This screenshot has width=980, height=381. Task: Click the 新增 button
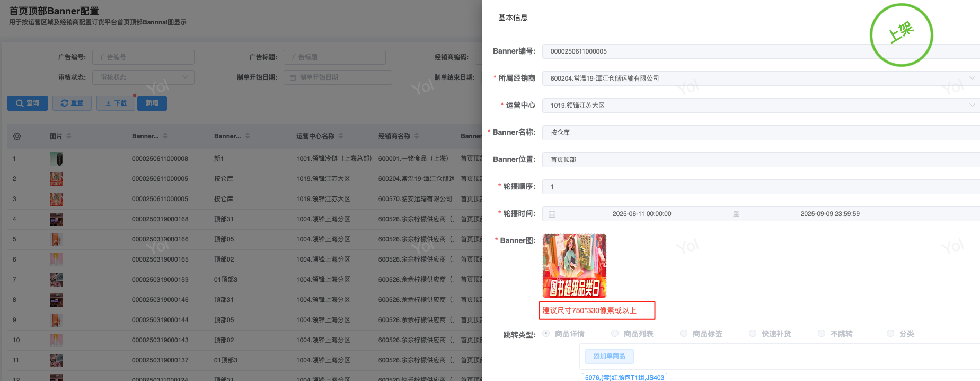point(152,103)
